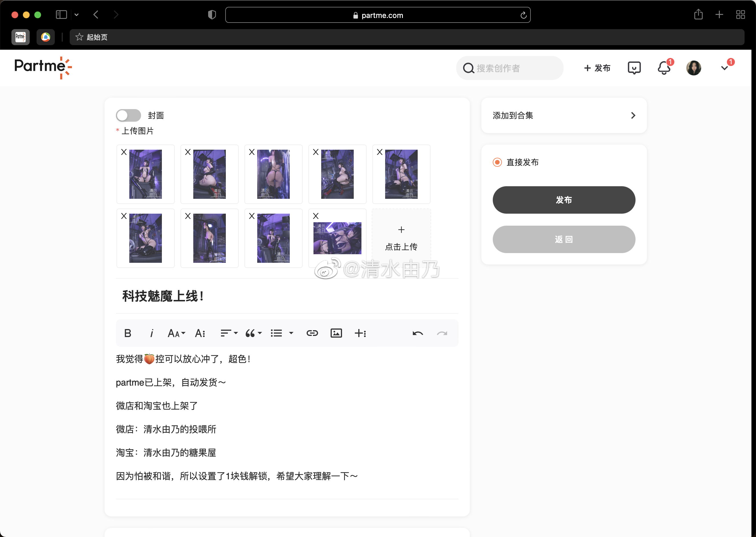Click the 点击上传 upload tile
This screenshot has height=537, width=756.
[401, 238]
